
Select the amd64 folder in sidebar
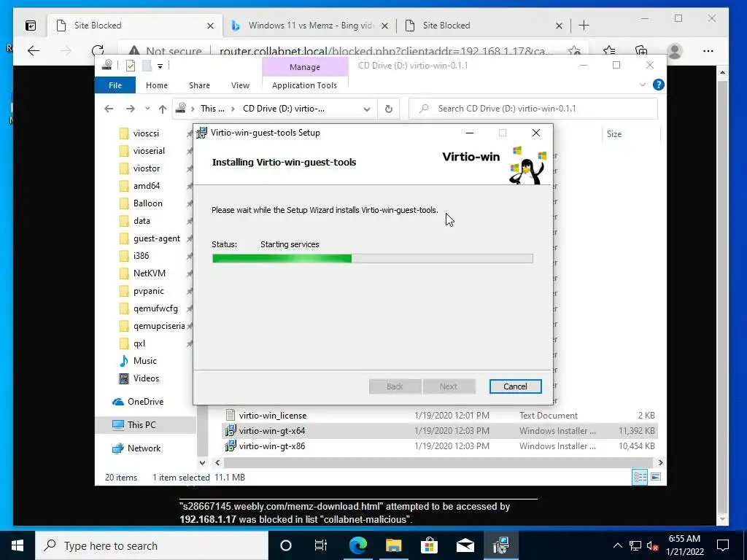tap(146, 186)
